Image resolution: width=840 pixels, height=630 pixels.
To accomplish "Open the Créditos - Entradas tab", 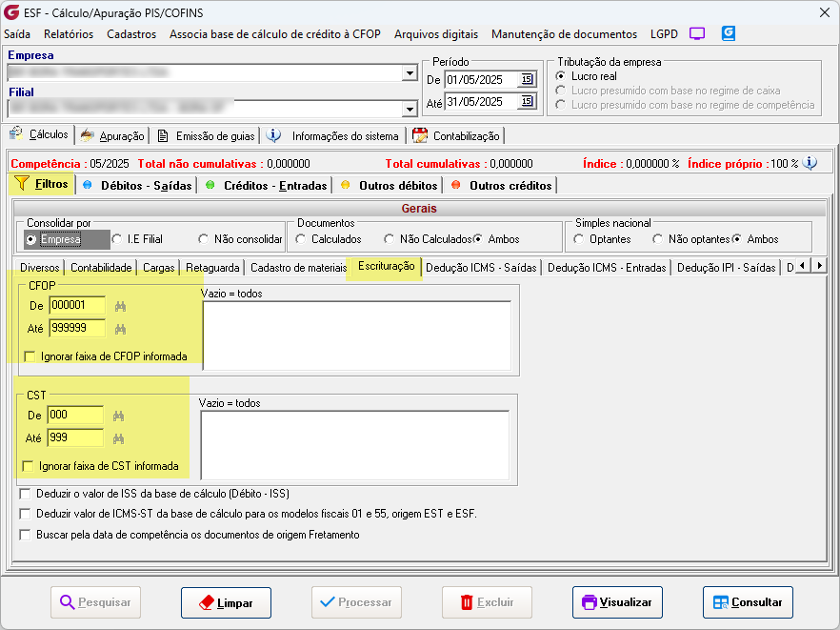I will (x=267, y=186).
